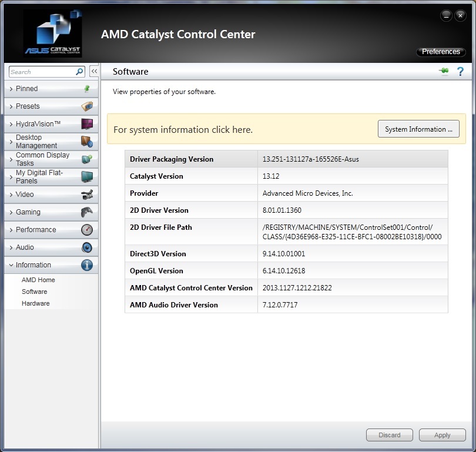The width and height of the screenshot is (476, 452).
Task: Expand Common Display Tasks section
Action: (51, 159)
